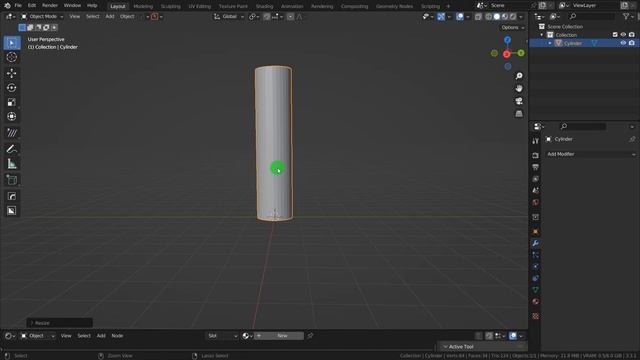The width and height of the screenshot is (640, 360).
Task: Open the Particles properties tab
Action: coord(536,255)
